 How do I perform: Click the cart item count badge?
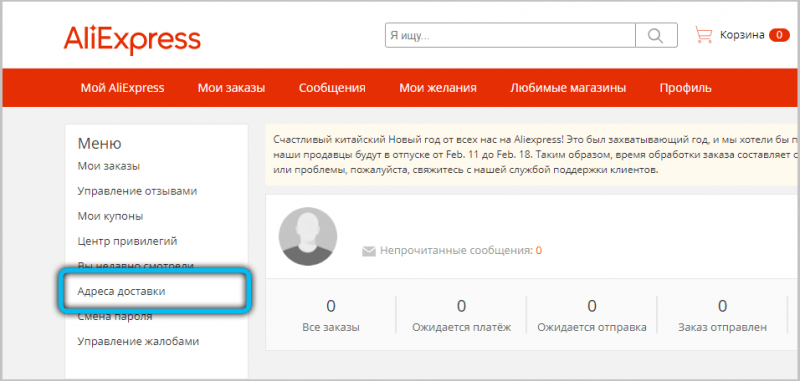pyautogui.click(x=779, y=35)
